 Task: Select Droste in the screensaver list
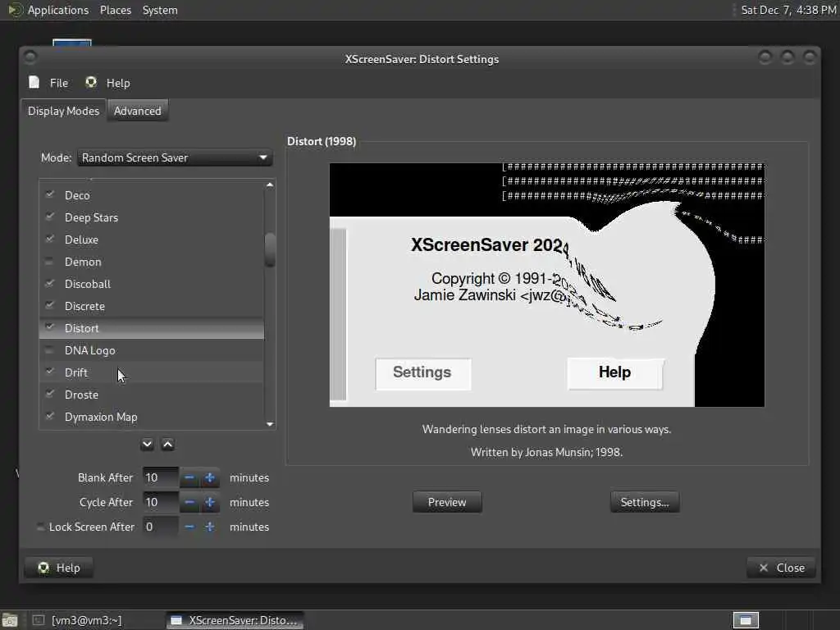[x=152, y=395]
